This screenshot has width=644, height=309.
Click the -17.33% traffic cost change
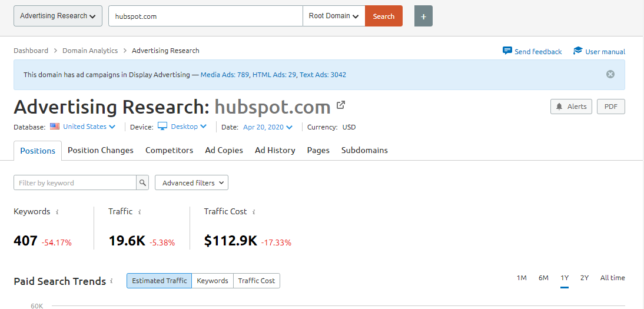[276, 243]
